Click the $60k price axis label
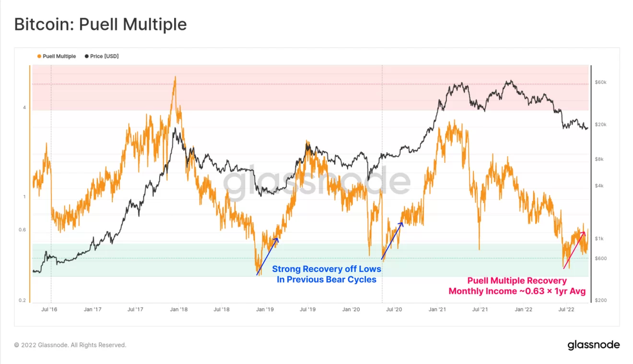 point(600,82)
